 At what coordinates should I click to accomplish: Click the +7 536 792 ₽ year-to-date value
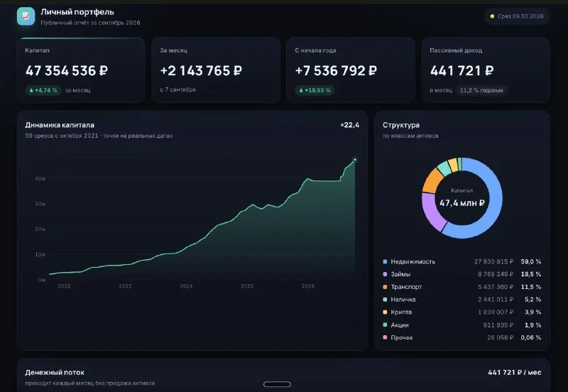336,70
